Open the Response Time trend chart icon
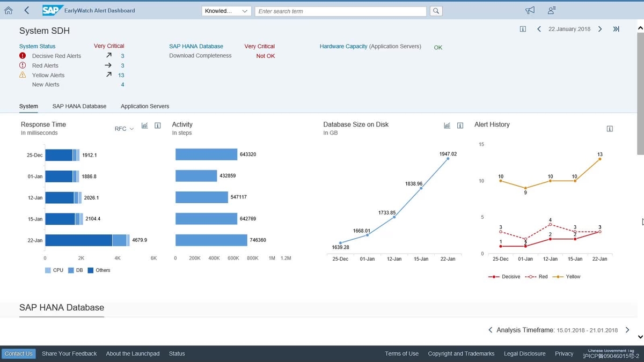Image resolution: width=644 pixels, height=362 pixels. click(144, 125)
